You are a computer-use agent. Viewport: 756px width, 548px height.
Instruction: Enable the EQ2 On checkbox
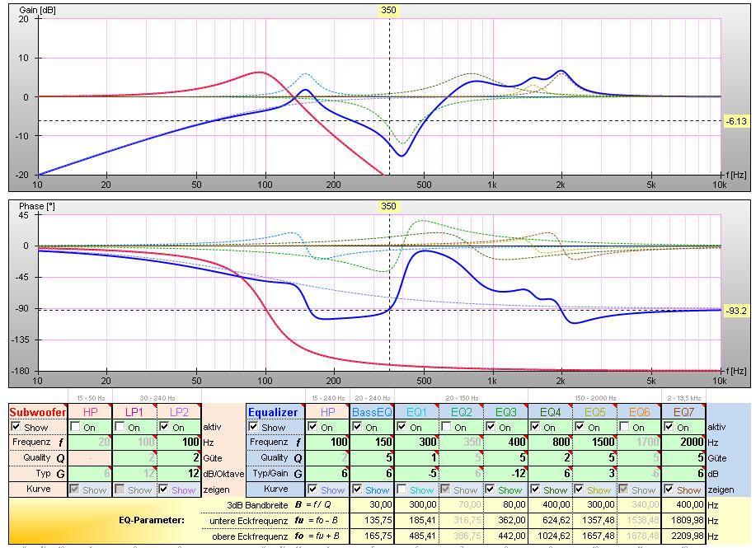click(447, 428)
